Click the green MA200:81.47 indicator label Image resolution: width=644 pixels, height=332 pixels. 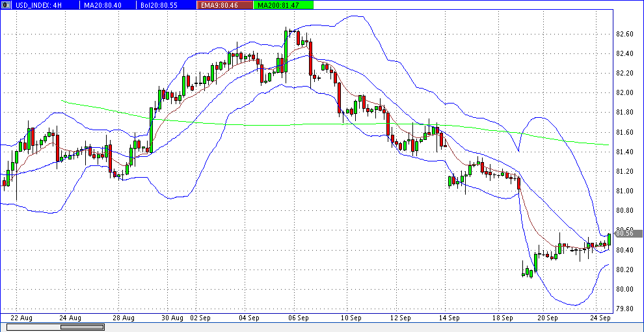[284, 5]
